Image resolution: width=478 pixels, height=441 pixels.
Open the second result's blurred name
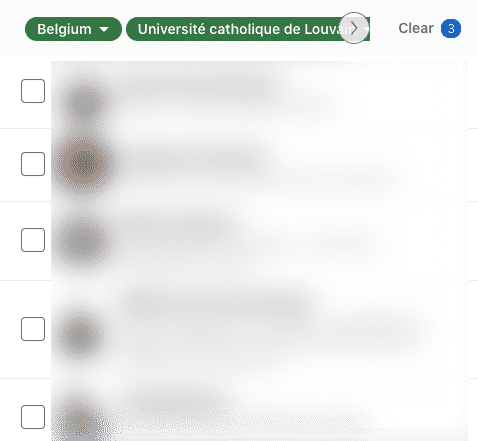[x=190, y=161]
